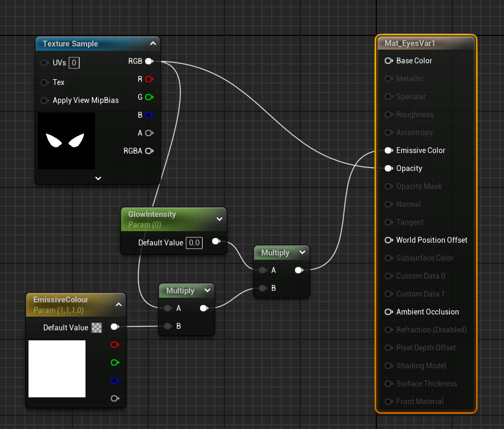The height and width of the screenshot is (429, 504).
Task: Click the Emissive Color input pin
Action: (388, 150)
